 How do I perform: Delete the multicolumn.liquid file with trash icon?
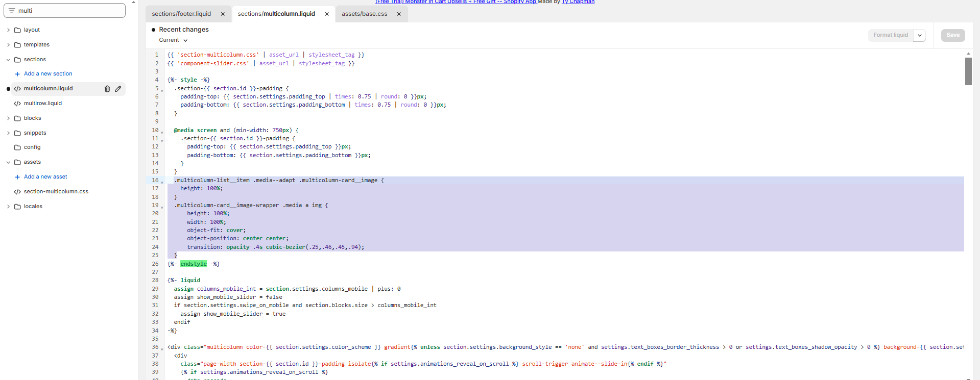[107, 89]
